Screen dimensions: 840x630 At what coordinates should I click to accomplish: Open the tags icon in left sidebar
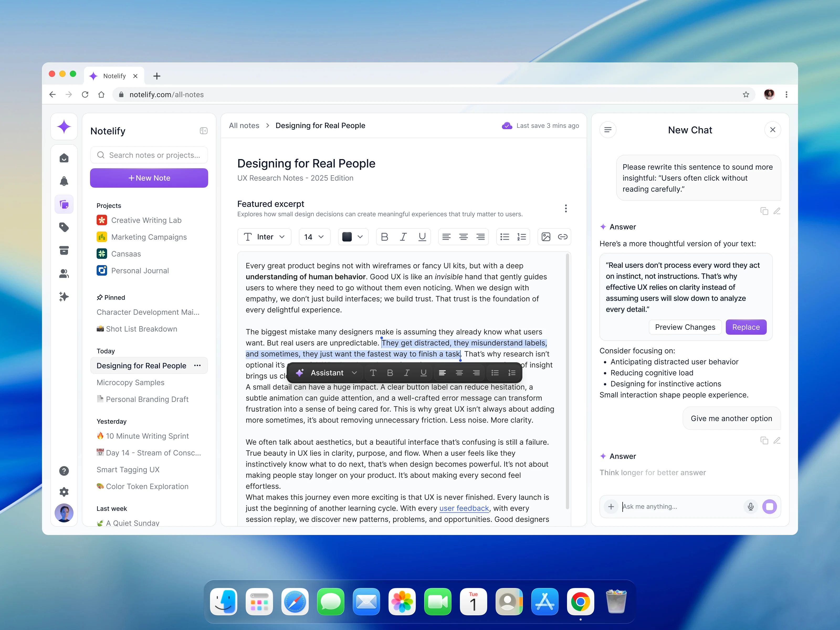click(64, 228)
